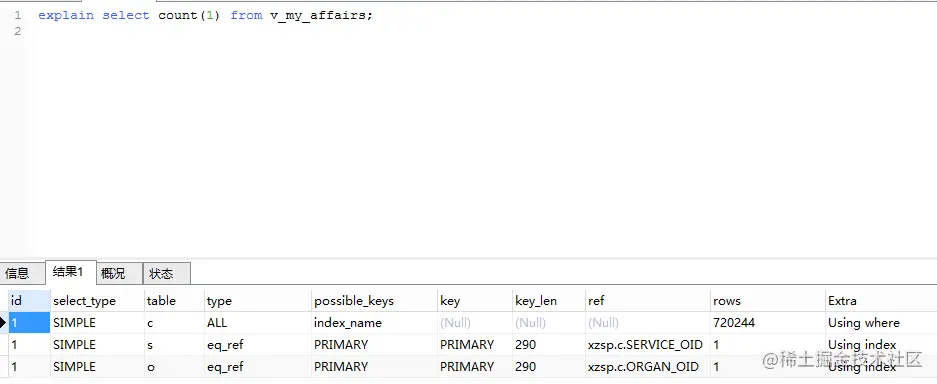
Task: Click the select_type column header
Action: (97, 301)
